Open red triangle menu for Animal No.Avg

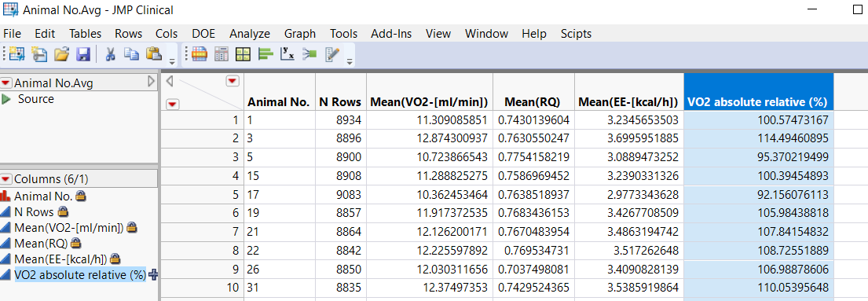pos(6,83)
